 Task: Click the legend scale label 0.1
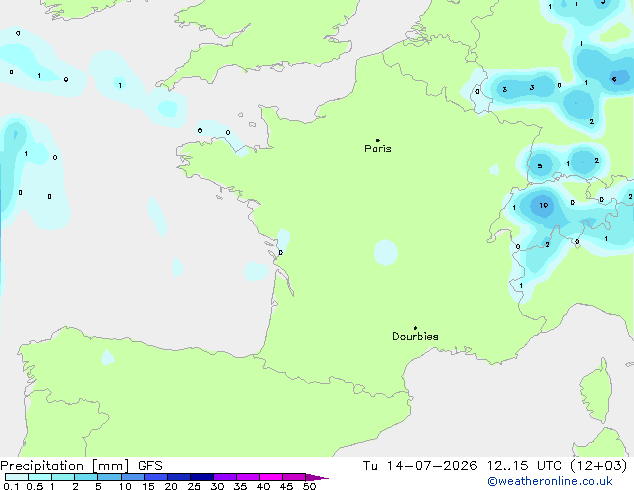[11, 486]
